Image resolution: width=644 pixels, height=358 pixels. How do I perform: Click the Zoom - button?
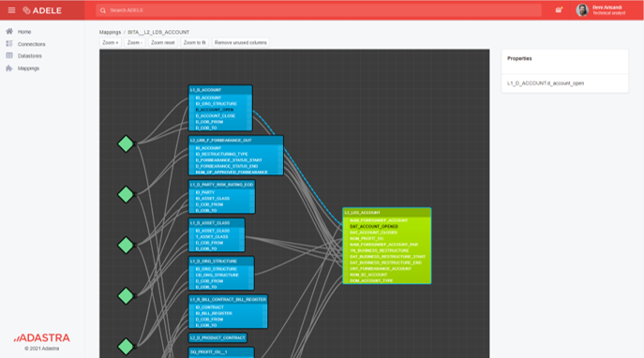click(135, 43)
